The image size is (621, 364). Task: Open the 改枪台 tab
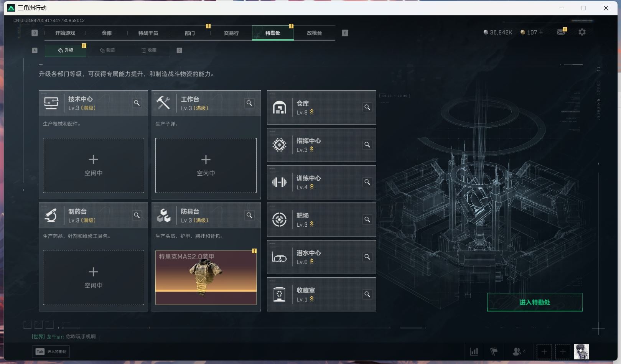(x=314, y=33)
